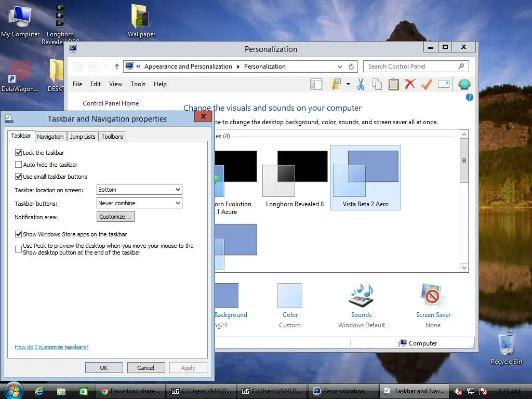
Task: Select the My Computer desktop icon
Action: pos(20,21)
